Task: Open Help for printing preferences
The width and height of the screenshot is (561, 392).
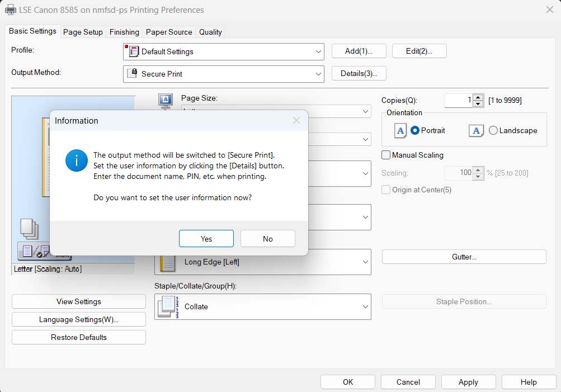Action: 529,382
